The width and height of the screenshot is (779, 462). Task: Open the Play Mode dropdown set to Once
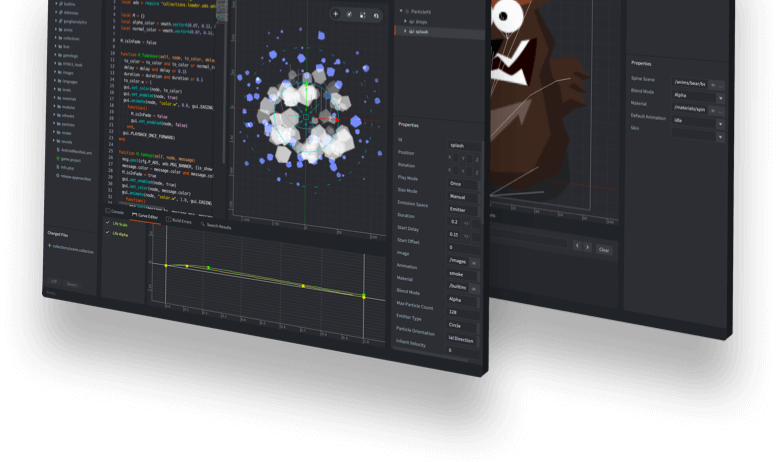pos(464,184)
